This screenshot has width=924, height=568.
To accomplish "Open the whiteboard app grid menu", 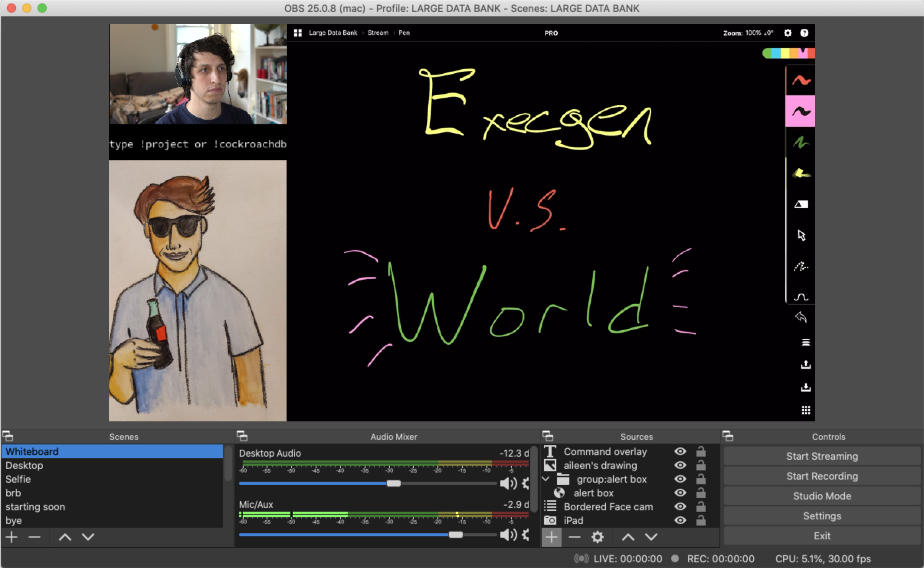I will click(x=298, y=33).
